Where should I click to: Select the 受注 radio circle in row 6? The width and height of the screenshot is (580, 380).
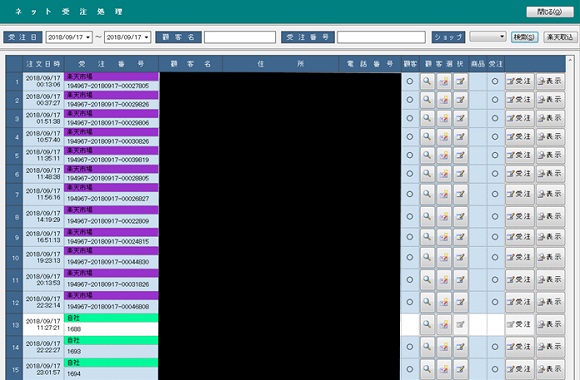click(x=495, y=174)
